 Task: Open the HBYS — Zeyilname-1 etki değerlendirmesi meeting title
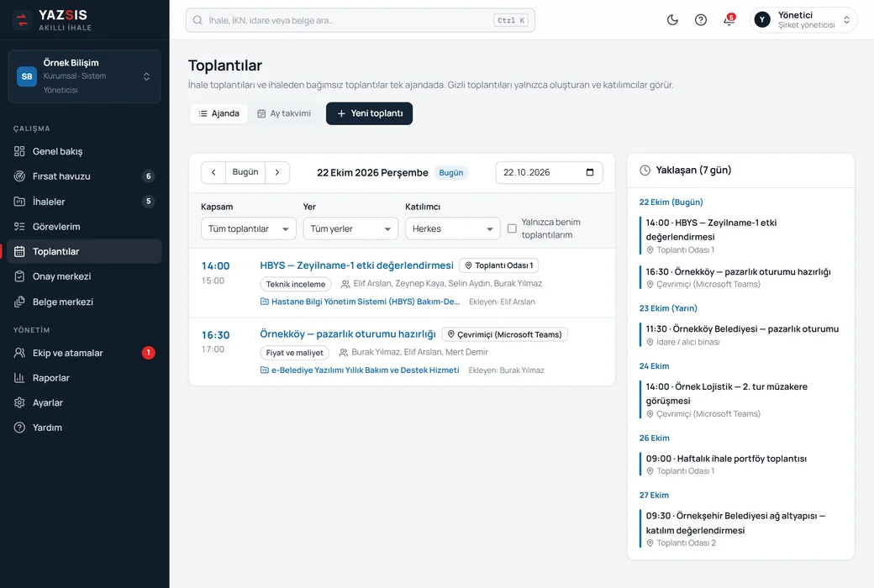(x=356, y=265)
